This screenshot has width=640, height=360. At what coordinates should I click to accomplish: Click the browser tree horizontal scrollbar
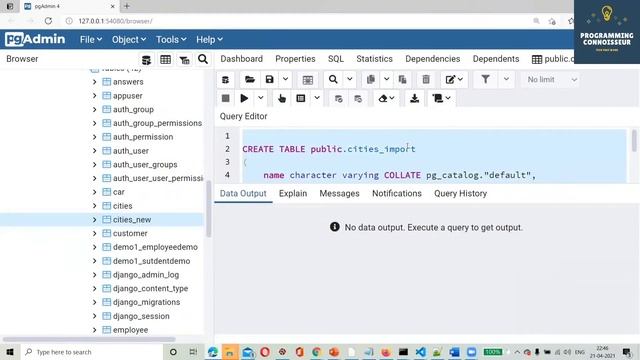[x=89, y=339]
